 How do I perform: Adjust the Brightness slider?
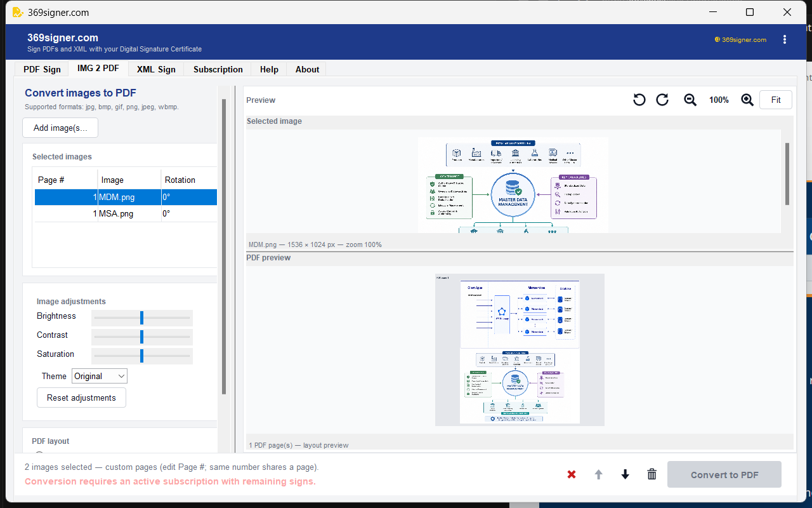point(142,317)
